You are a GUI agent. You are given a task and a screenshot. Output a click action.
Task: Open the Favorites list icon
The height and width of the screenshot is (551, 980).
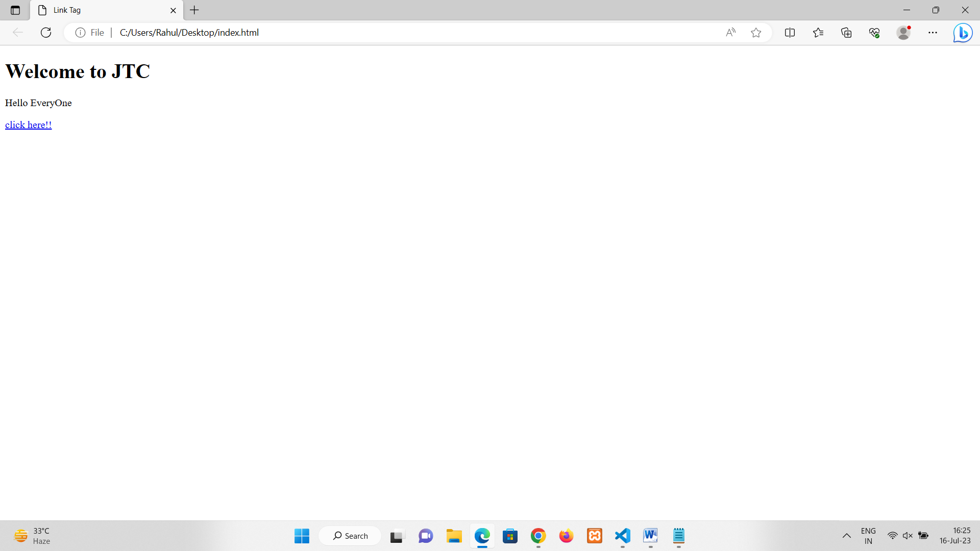click(x=818, y=33)
